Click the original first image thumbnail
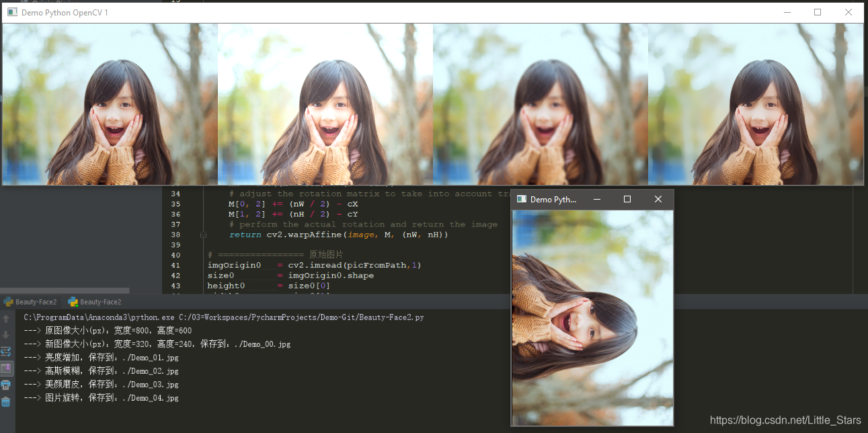Screen dimensions: 868x433 coord(110,104)
